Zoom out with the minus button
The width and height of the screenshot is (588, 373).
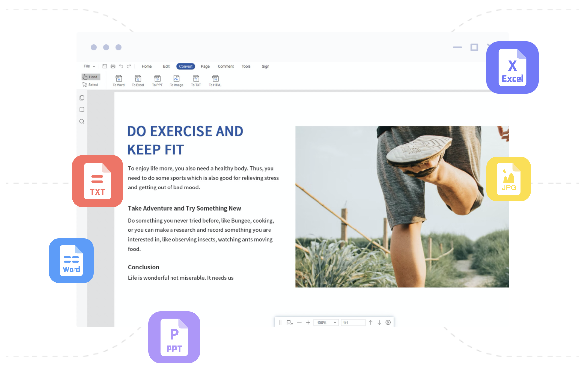299,323
